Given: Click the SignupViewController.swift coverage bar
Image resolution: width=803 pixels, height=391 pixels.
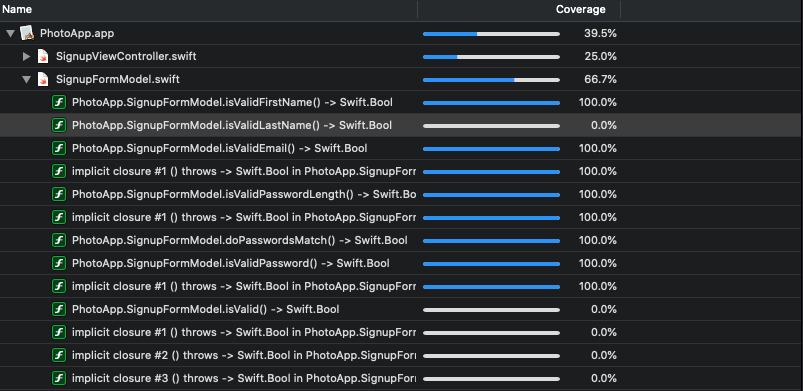Looking at the screenshot, I should 491,57.
